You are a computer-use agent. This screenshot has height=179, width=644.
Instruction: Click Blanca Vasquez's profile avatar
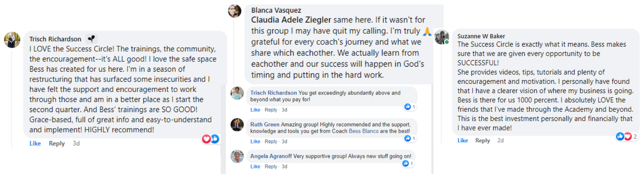coord(234,11)
